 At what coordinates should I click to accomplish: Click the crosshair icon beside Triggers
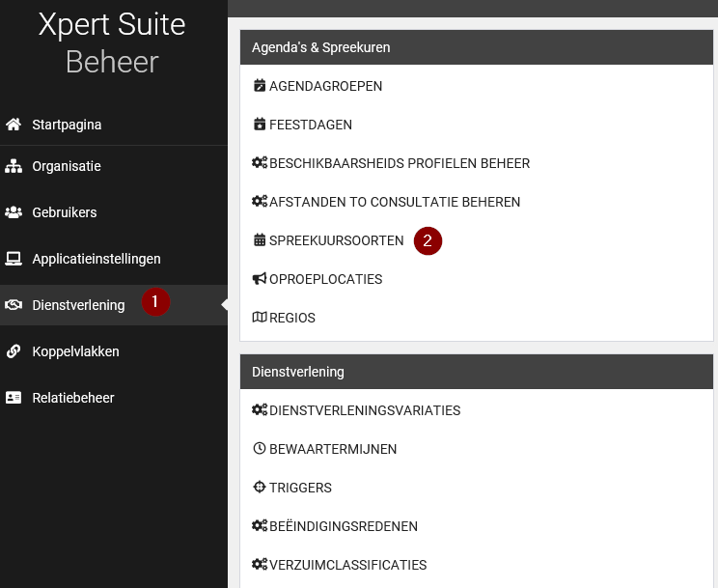click(259, 488)
